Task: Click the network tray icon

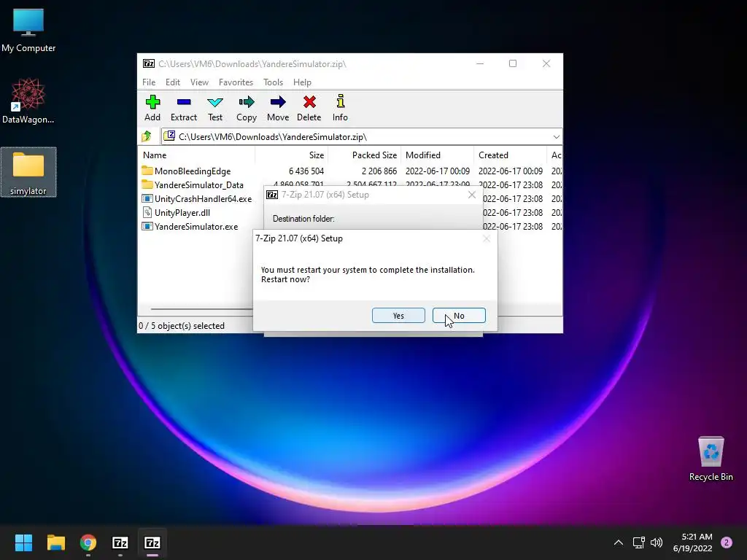Action: coord(638,542)
